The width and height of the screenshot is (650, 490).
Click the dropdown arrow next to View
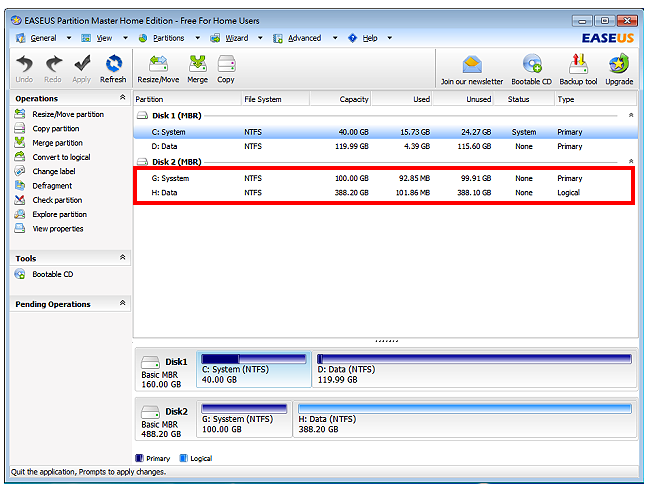125,38
